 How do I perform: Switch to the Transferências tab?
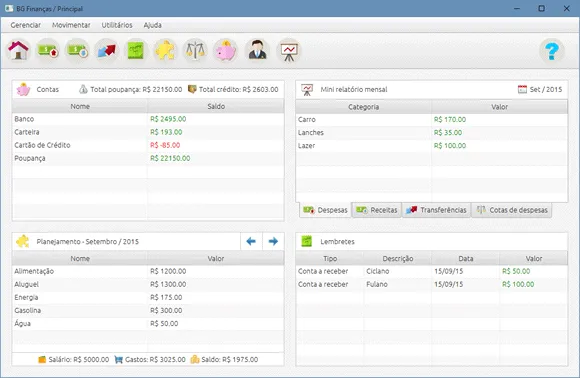pos(436,210)
